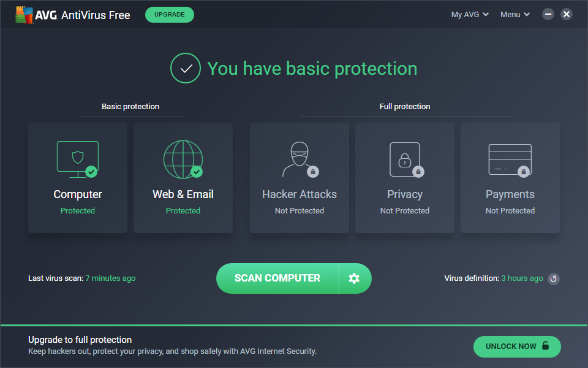Click the Unlock Now button

pyautogui.click(x=517, y=347)
